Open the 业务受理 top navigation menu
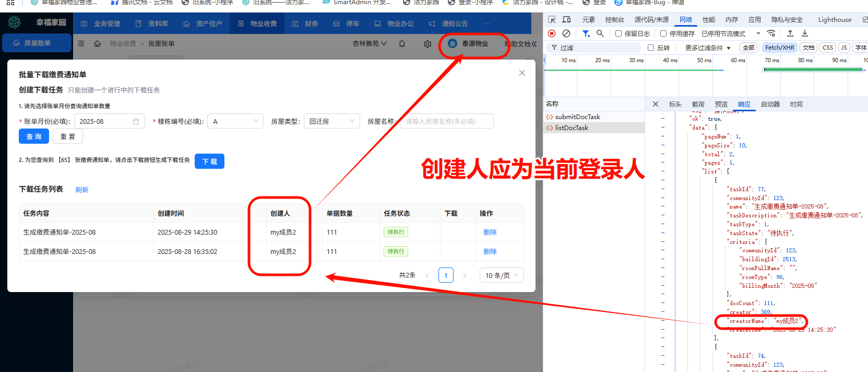This screenshot has width=868, height=372. (101, 24)
